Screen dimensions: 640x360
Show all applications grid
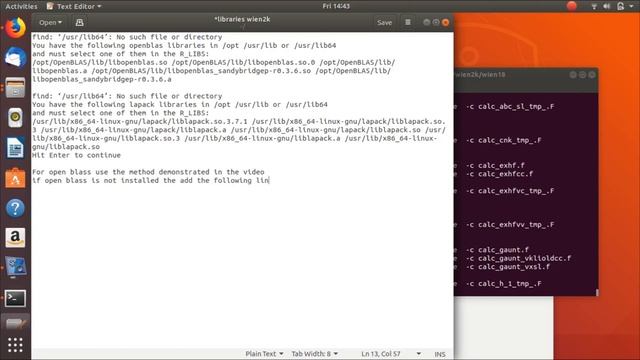point(15,345)
